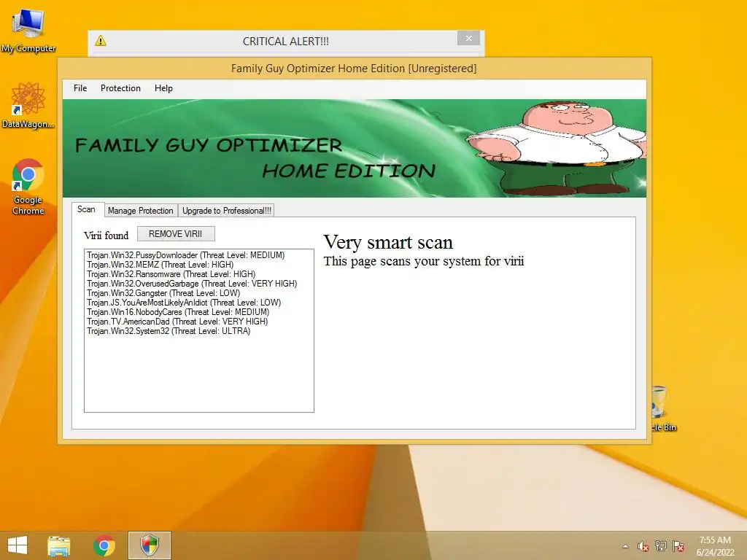Click the Virii found label
The height and width of the screenshot is (560, 747).
coord(107,236)
